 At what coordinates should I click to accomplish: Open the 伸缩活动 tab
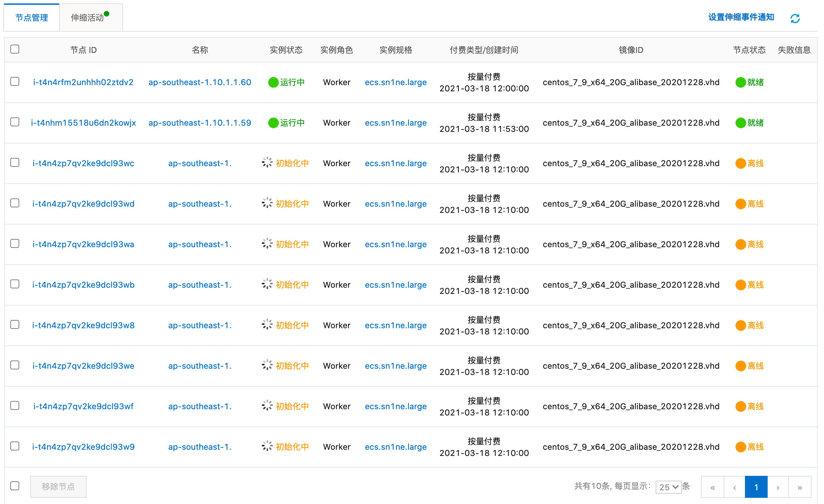[88, 18]
